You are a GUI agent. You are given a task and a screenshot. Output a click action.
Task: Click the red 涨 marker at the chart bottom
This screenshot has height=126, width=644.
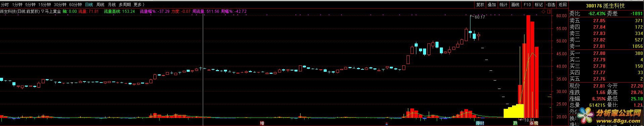tap(532, 123)
